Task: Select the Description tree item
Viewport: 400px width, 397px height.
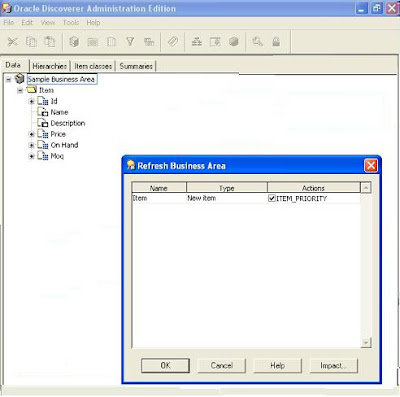Action: pyautogui.click(x=68, y=123)
